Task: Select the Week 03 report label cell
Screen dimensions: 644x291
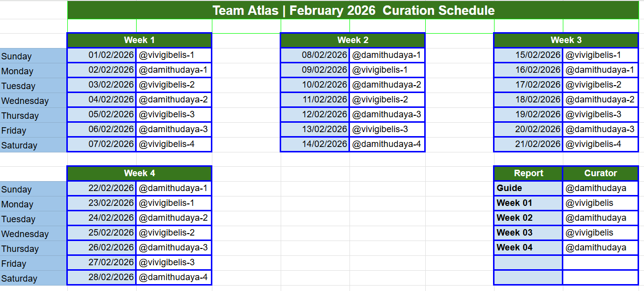Action: click(x=528, y=233)
